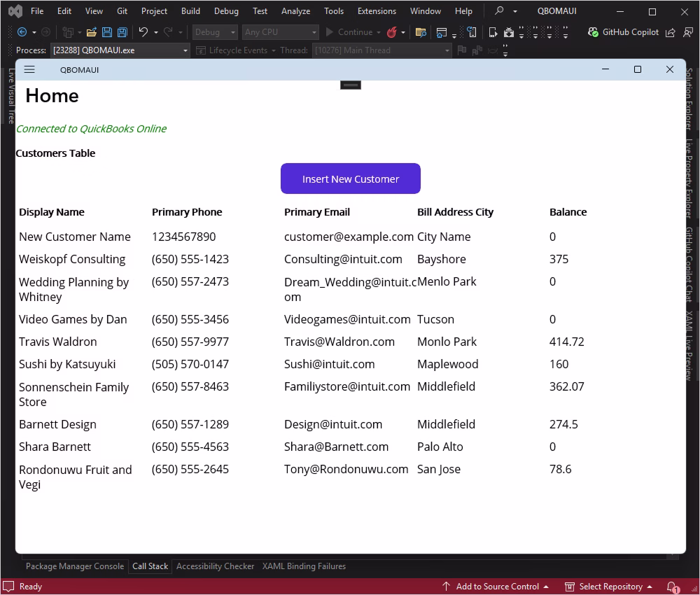Open the Thread Main Thread combo box

381,50
